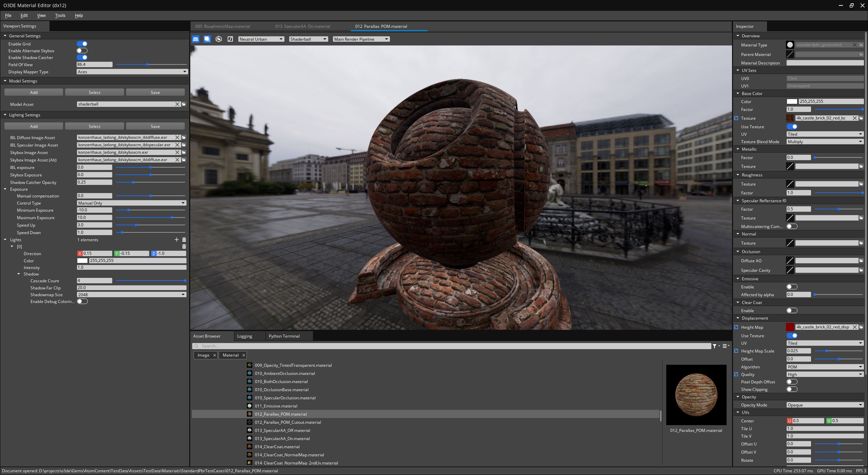Image resolution: width=868 pixels, height=475 pixels.
Task: Collapse the Displacement section in Inspector
Action: [738, 318]
